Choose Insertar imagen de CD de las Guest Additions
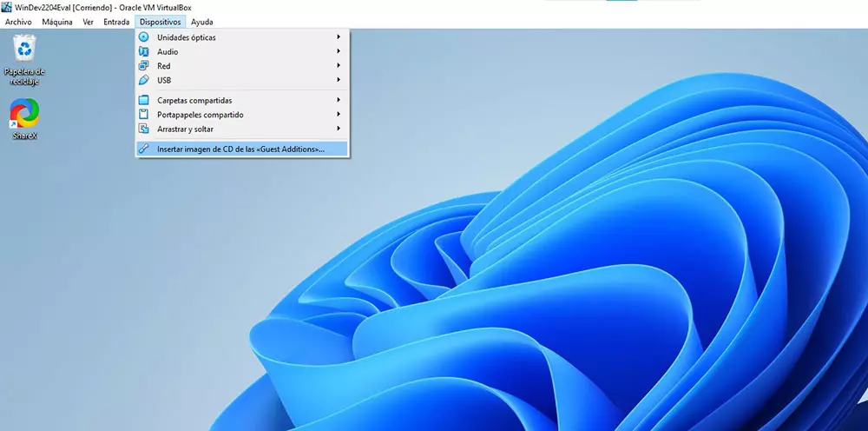Viewport: 868px width, 431px height. pyautogui.click(x=242, y=149)
